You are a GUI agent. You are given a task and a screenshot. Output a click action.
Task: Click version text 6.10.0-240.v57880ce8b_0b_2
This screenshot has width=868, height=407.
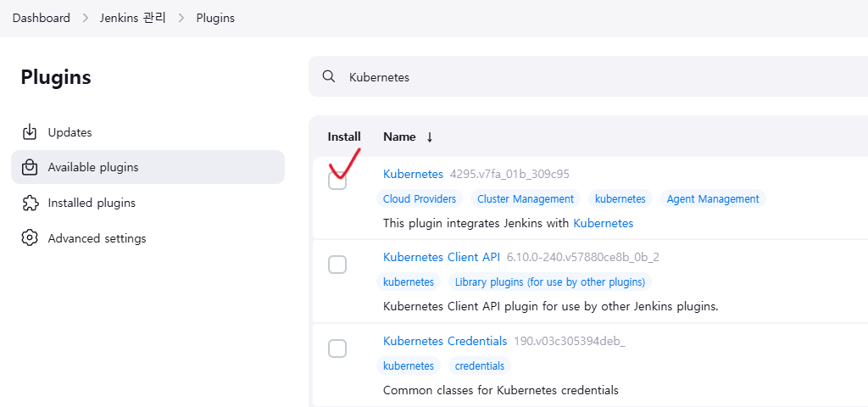click(583, 258)
